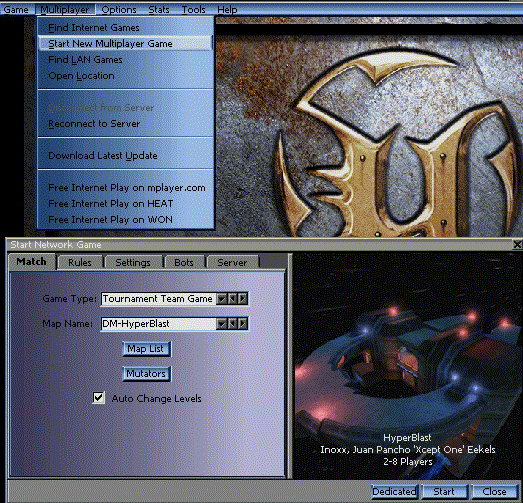Select the previous map with the left arrow
Image resolution: width=523 pixels, height=503 pixels.
[232, 324]
